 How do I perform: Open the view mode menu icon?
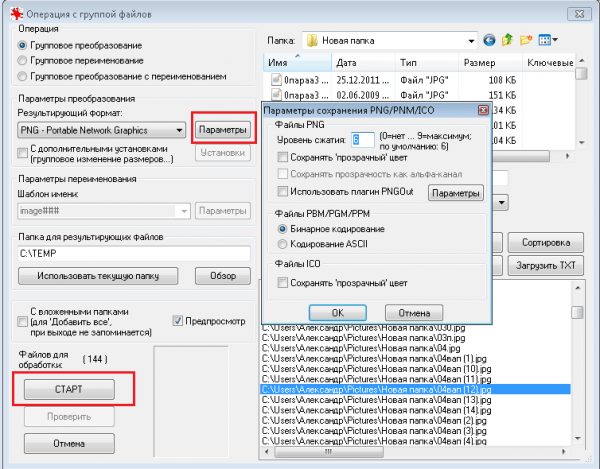tap(547, 41)
